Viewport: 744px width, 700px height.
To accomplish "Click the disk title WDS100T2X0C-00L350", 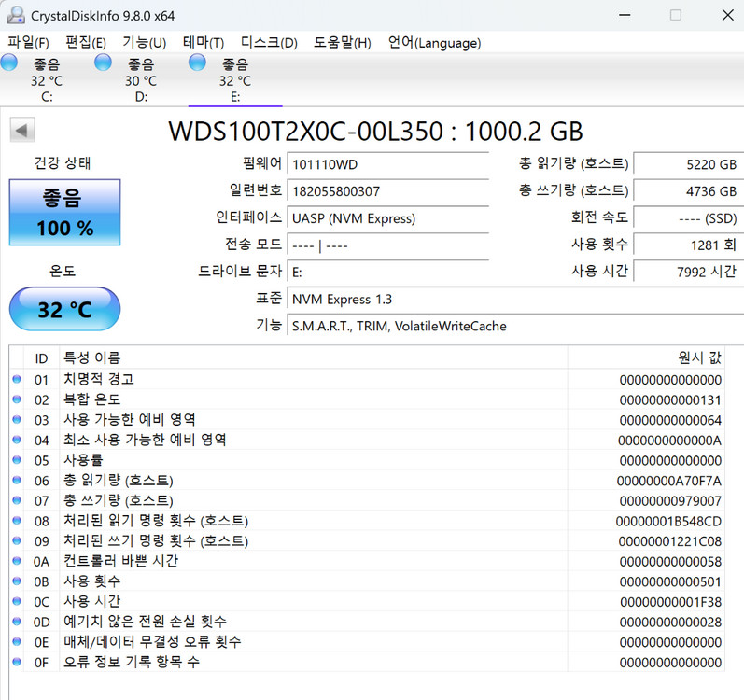I will click(x=305, y=132).
